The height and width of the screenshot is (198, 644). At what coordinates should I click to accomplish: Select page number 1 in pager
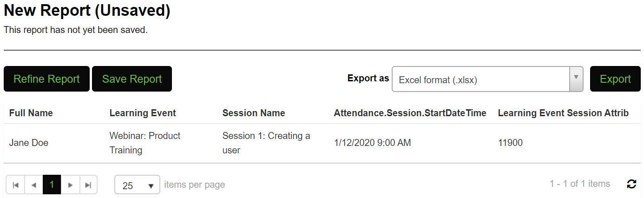click(x=52, y=185)
